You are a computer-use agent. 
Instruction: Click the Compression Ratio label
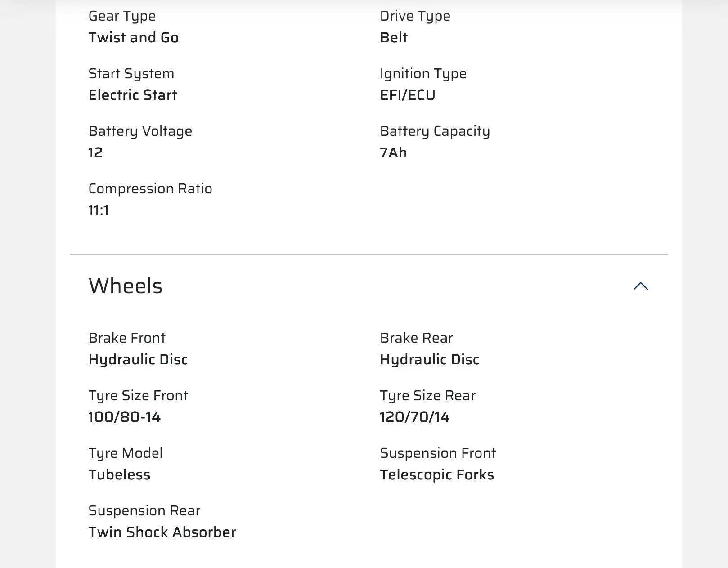click(150, 189)
